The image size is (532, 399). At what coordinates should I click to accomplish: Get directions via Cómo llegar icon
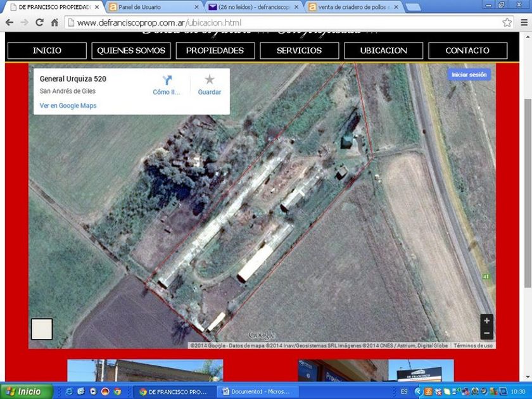167,80
